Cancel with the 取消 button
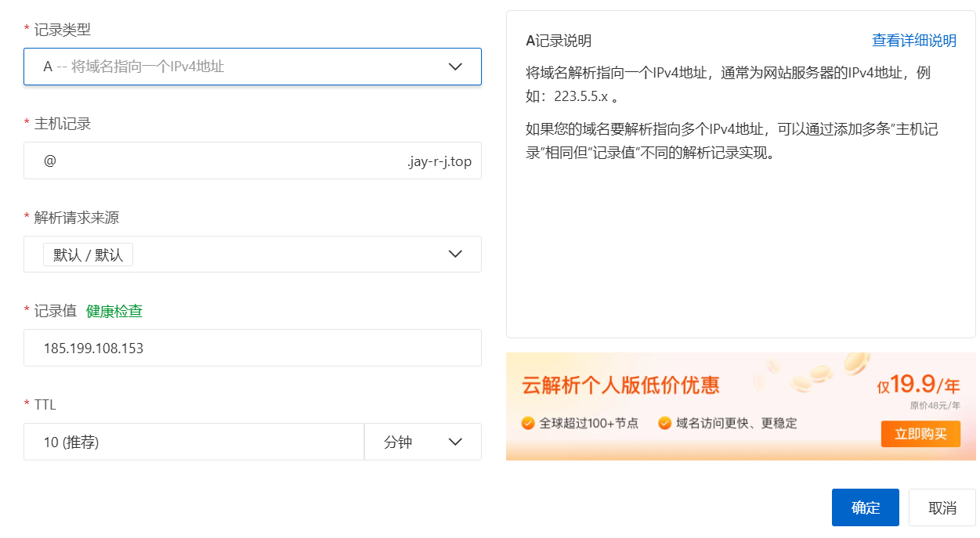The height and width of the screenshot is (538, 980). tap(942, 507)
